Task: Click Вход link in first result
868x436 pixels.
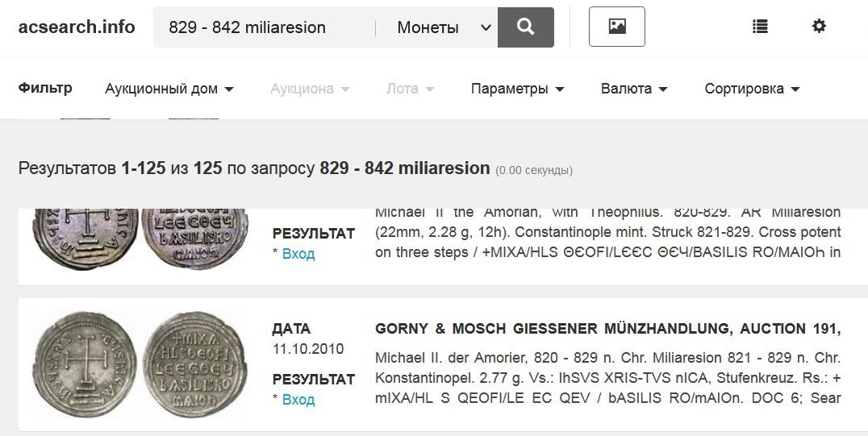Action: (x=298, y=254)
